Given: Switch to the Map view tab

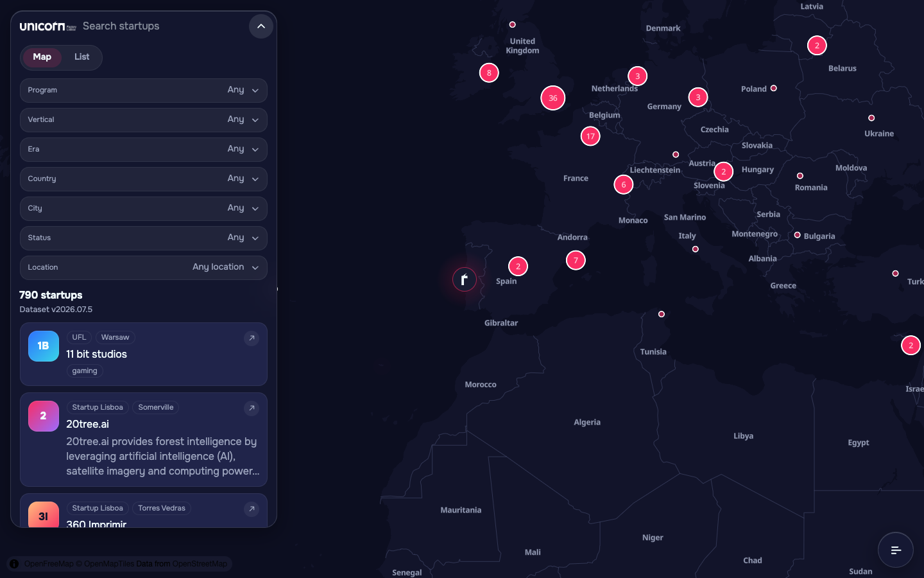Looking at the screenshot, I should coord(42,57).
